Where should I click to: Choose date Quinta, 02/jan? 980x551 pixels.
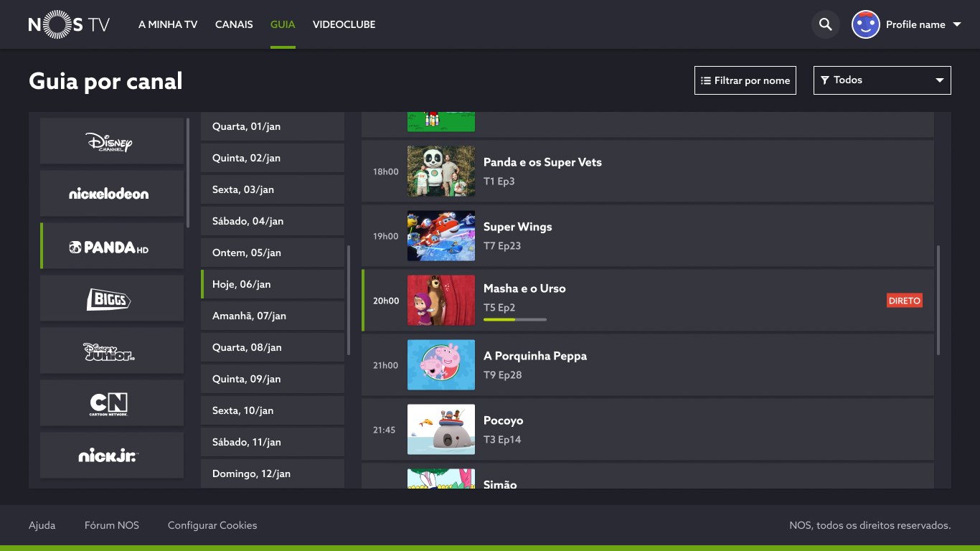pos(273,158)
